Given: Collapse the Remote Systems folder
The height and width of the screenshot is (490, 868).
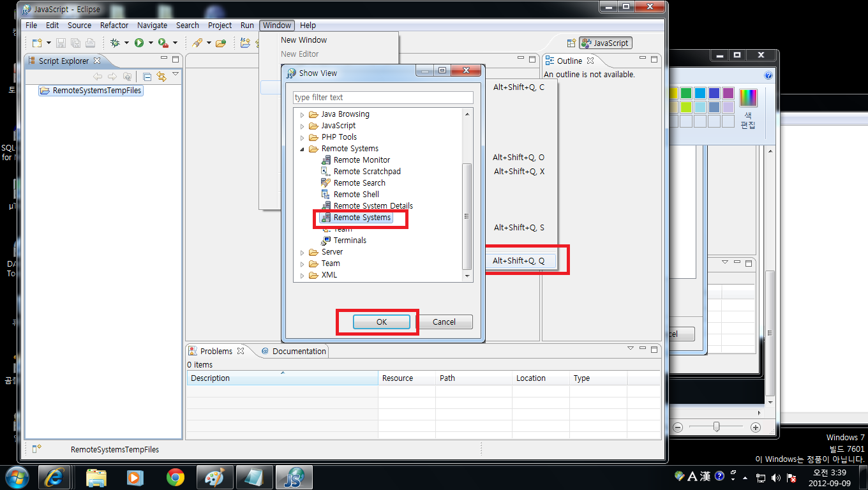Looking at the screenshot, I should click(x=303, y=149).
